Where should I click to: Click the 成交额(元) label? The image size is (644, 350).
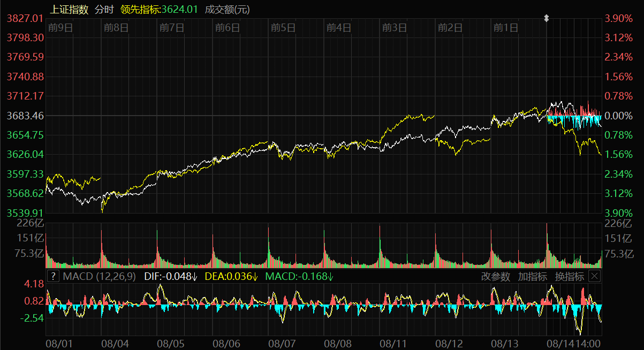click(x=227, y=9)
